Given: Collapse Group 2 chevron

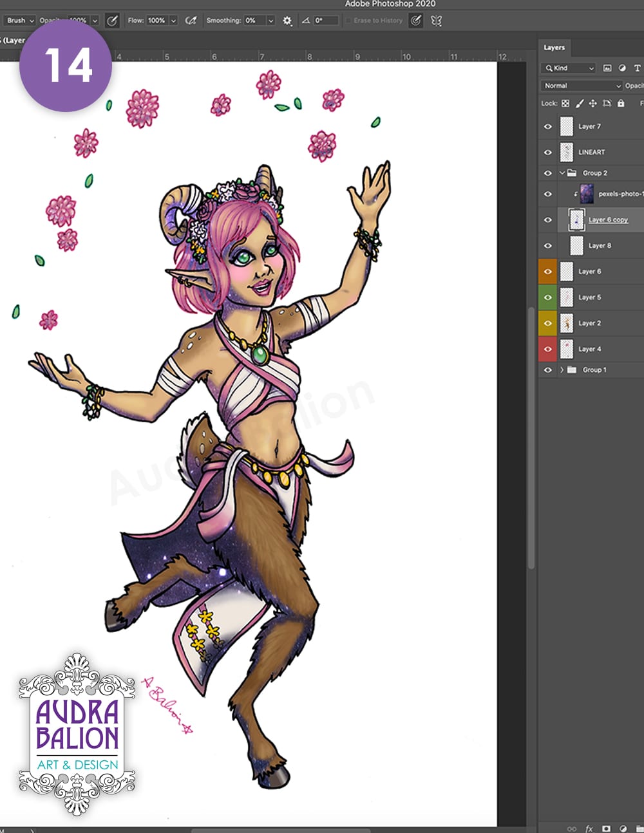Looking at the screenshot, I should (x=562, y=173).
